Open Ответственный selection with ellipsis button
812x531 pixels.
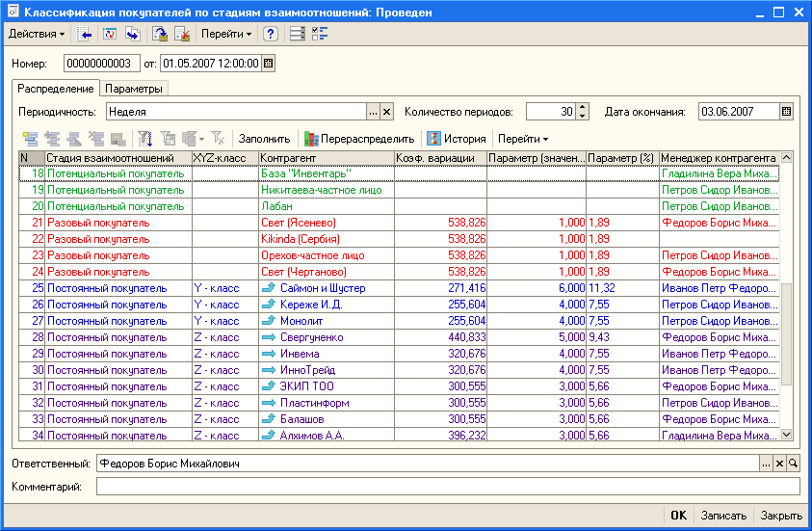coord(766,464)
